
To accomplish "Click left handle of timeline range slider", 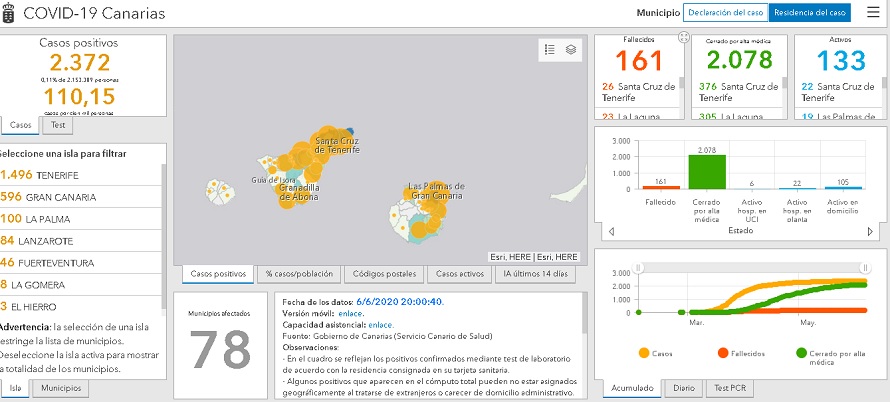I will (649, 265).
